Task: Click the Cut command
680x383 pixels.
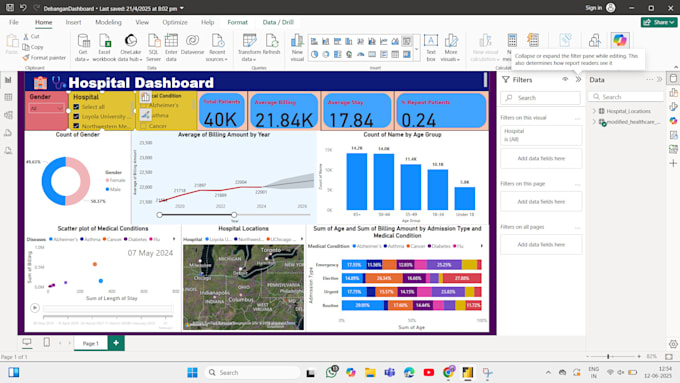Action: pyautogui.click(x=31, y=37)
